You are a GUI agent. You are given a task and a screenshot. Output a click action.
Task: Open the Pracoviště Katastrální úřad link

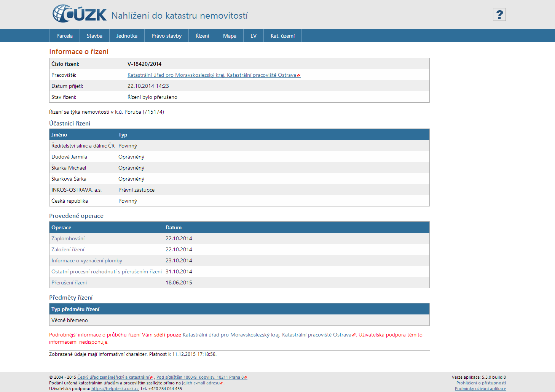(212, 75)
